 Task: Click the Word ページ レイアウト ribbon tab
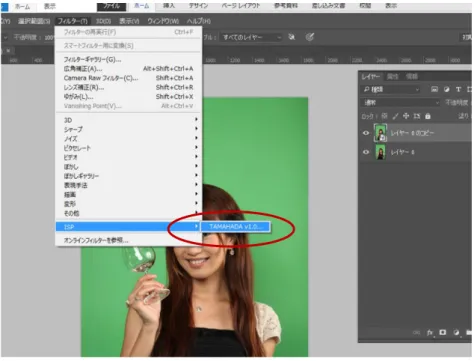[x=241, y=6]
